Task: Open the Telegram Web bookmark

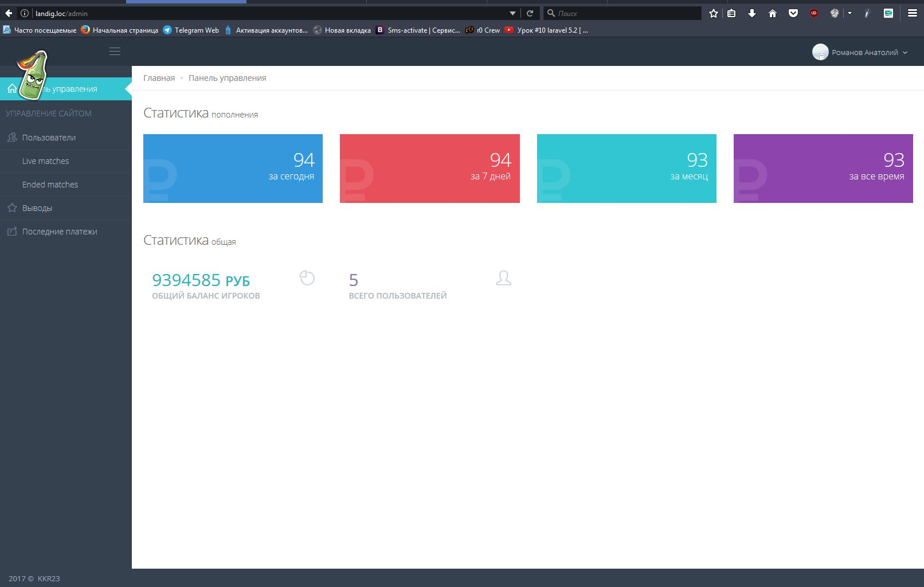Action: [x=191, y=30]
